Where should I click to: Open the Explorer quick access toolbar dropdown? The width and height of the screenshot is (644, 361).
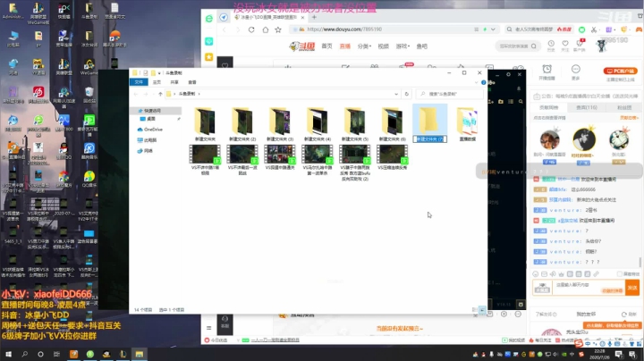point(159,73)
